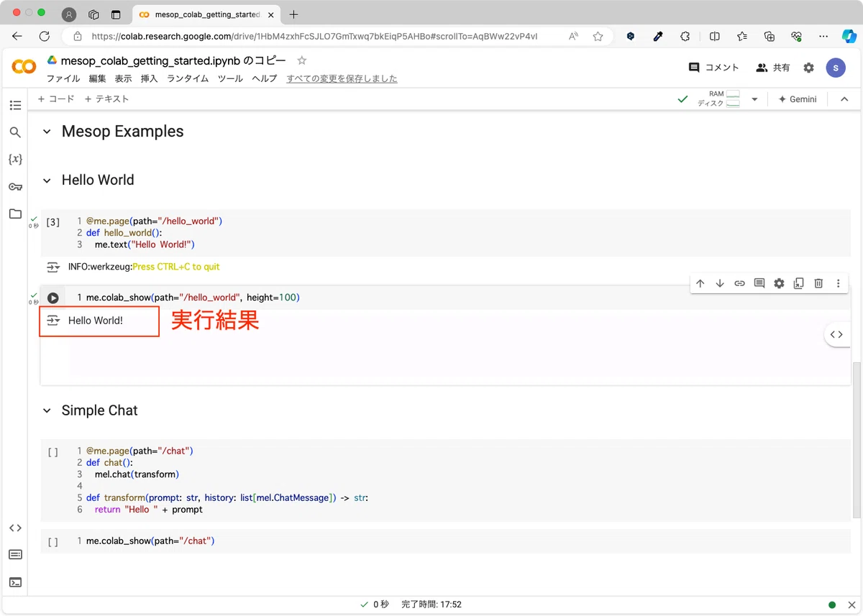Open the secrets key panel
This screenshot has width=863, height=616.
pos(15,187)
